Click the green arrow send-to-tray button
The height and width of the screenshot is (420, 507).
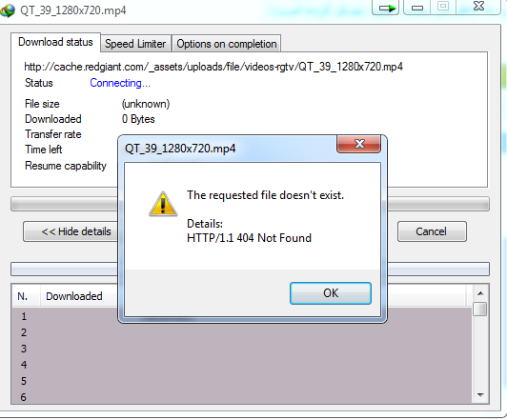pos(386,7)
